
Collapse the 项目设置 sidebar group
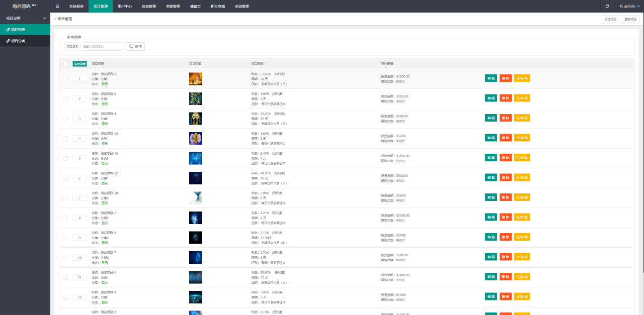tap(25, 18)
